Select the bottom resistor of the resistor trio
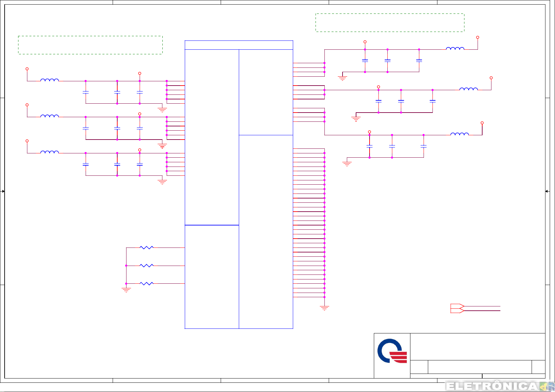The width and height of the screenshot is (555, 392). pyautogui.click(x=147, y=283)
